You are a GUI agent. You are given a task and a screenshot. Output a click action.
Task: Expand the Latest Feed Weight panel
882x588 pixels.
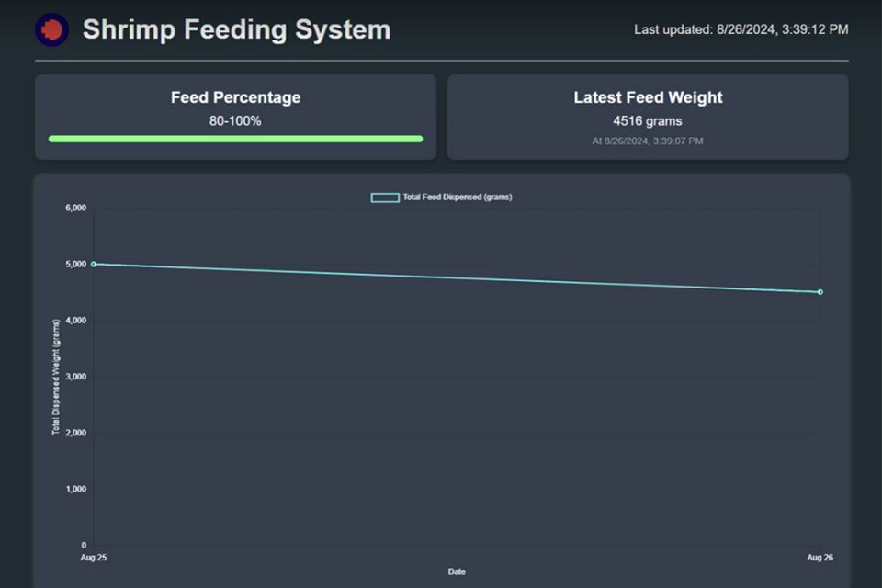tap(647, 117)
